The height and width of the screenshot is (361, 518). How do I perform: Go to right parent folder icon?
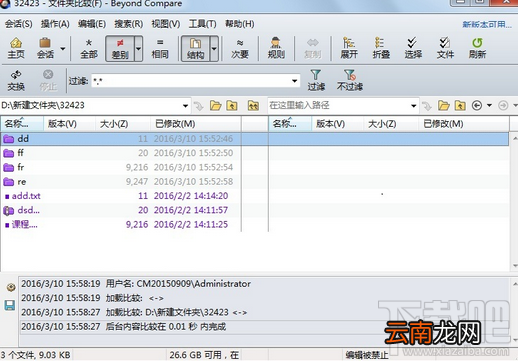coord(460,106)
